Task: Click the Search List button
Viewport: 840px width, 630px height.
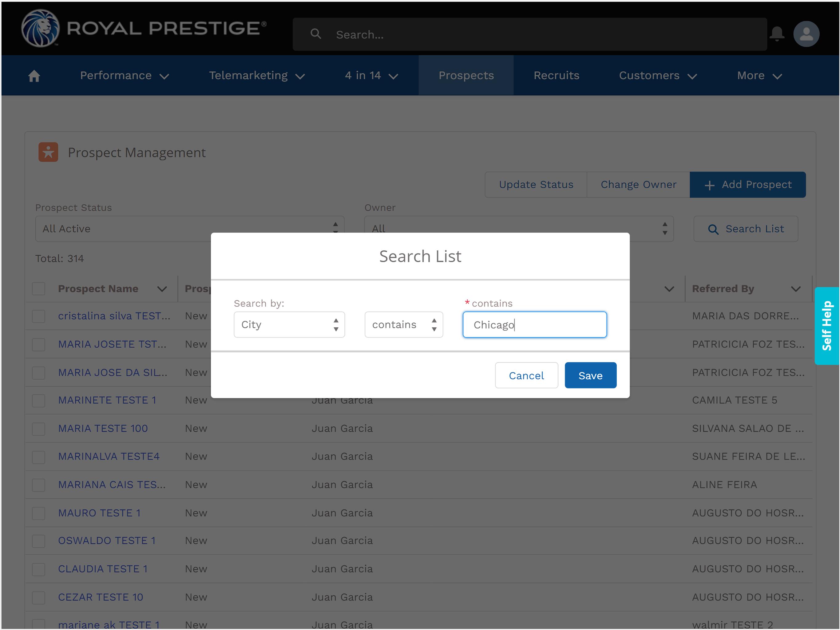Action: [x=746, y=229]
